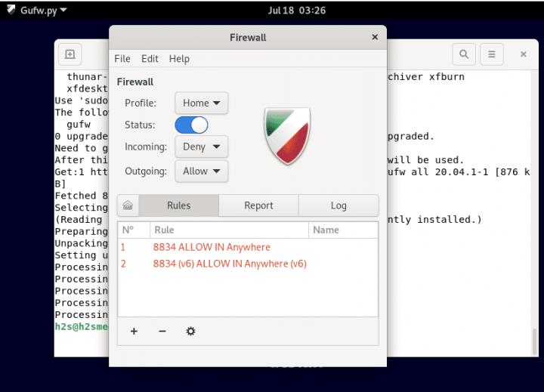This screenshot has height=392, width=544.
Task: Select the 8834 (v6) rule row
Action: pos(230,264)
